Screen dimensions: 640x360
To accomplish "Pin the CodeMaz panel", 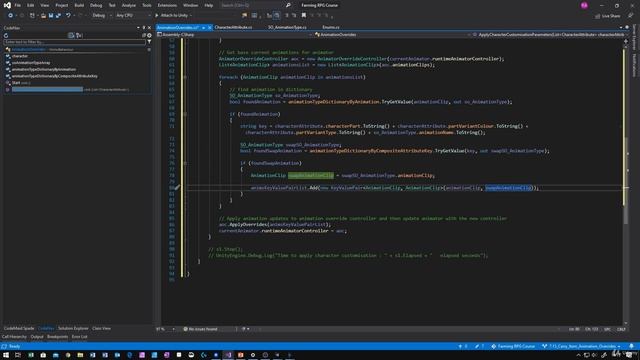I will tap(144, 28).
